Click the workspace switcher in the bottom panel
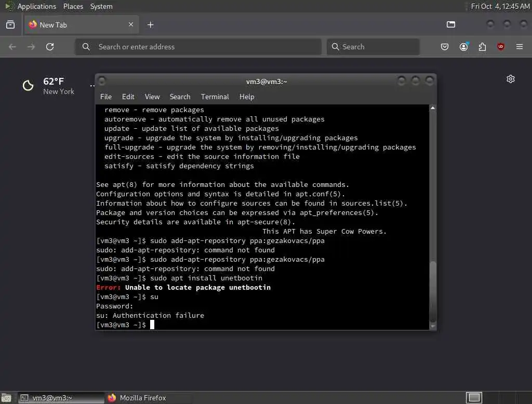Screen dimensions: 532x404 [x=474, y=398]
